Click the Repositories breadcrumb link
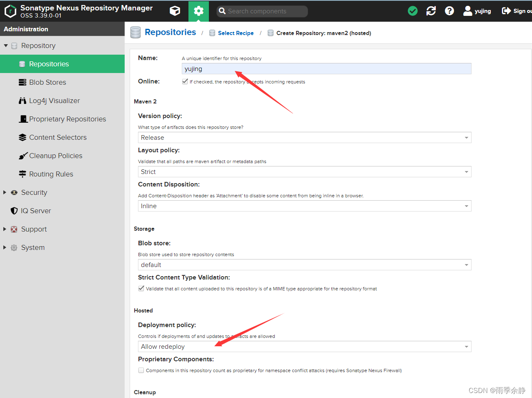The height and width of the screenshot is (398, 532). point(170,32)
